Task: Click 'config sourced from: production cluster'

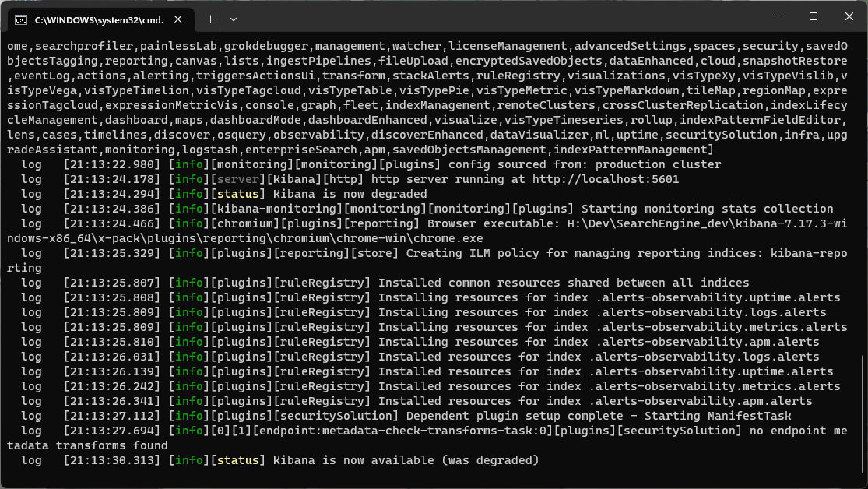Action: coord(585,164)
